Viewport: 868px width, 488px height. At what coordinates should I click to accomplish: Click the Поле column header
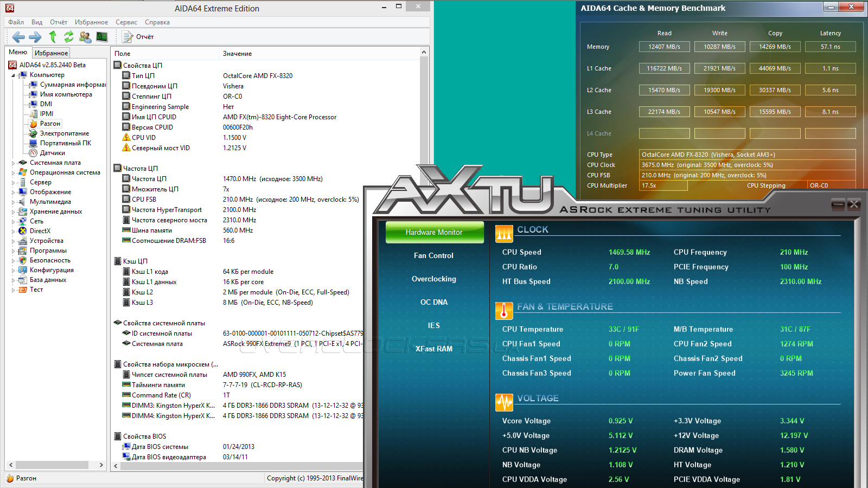tap(165, 54)
